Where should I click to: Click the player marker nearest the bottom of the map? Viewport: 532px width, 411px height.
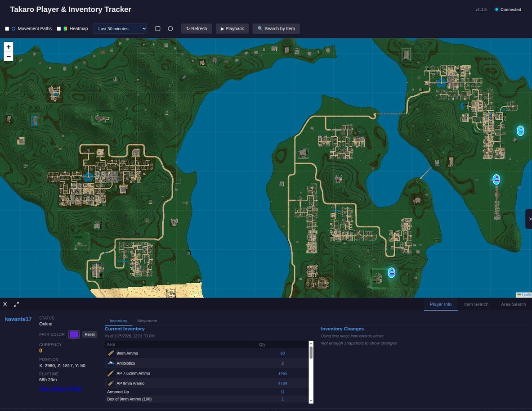(392, 272)
